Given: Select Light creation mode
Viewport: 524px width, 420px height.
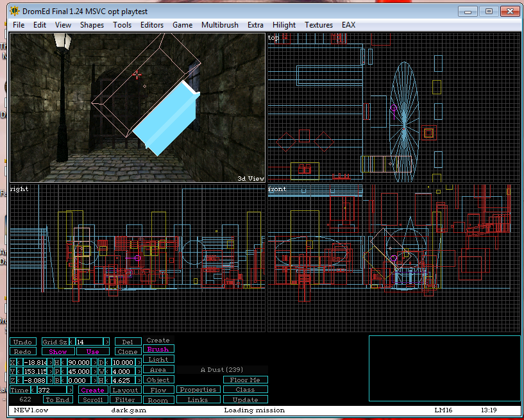Looking at the screenshot, I should point(158,360).
